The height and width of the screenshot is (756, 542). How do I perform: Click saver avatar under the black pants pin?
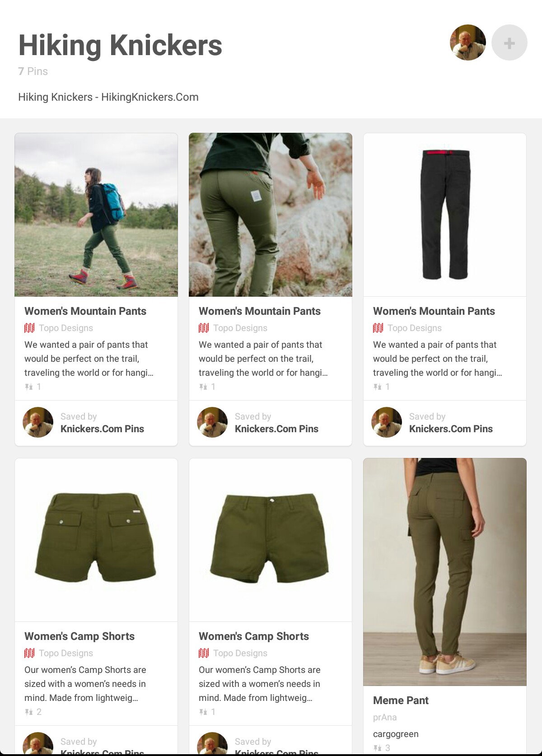(x=387, y=423)
